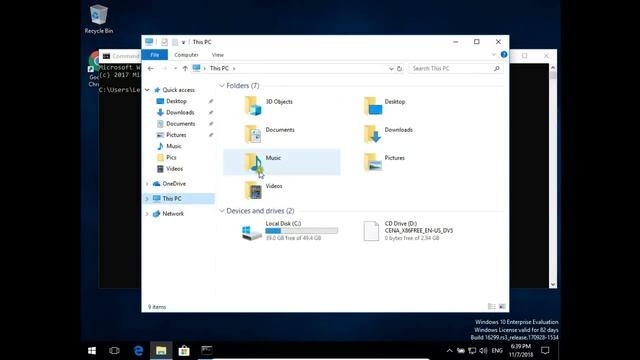Viewport: 640px width, 360px height.
Task: Click Command Prompt scrollbar up arrow
Action: (553, 67)
